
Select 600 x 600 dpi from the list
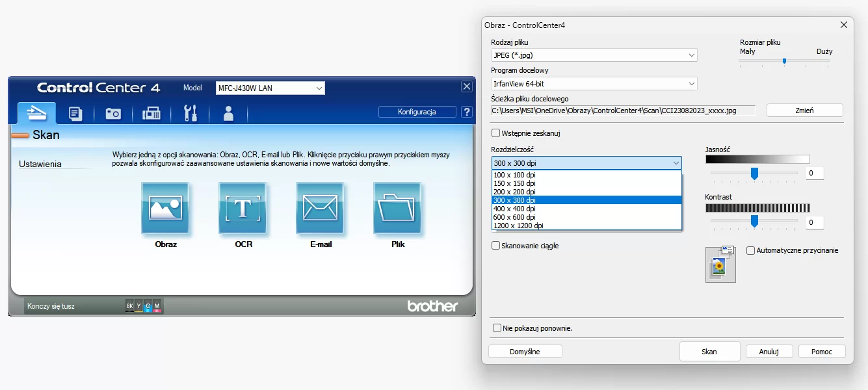coord(586,217)
